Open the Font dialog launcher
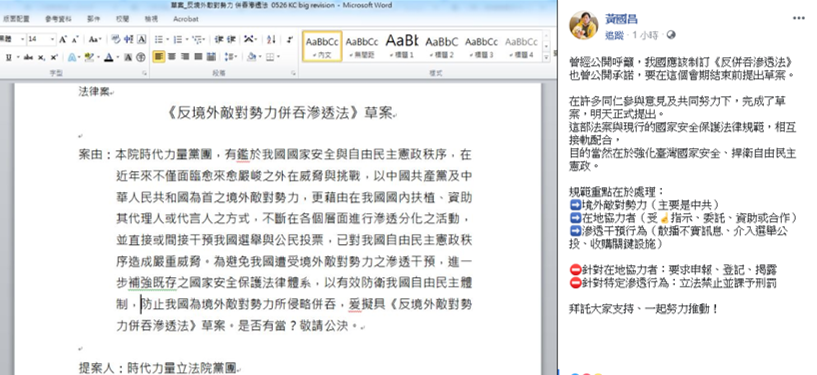This screenshot has height=375, width=817. [x=144, y=74]
